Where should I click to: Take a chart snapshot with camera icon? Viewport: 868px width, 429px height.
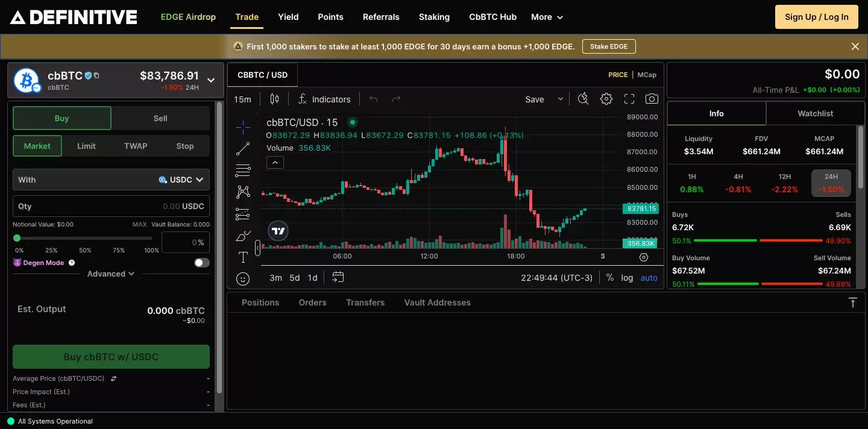652,99
